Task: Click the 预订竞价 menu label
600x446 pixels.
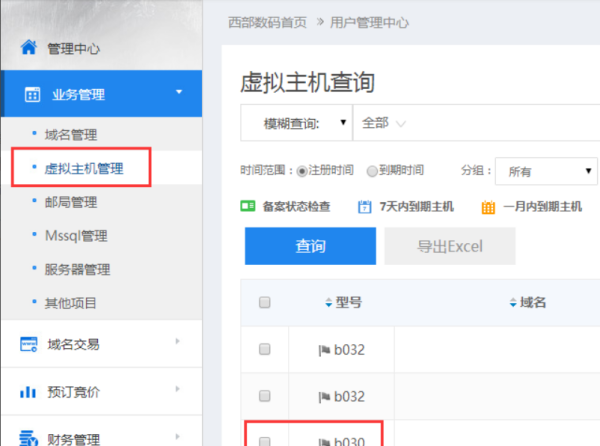Action: 73,392
